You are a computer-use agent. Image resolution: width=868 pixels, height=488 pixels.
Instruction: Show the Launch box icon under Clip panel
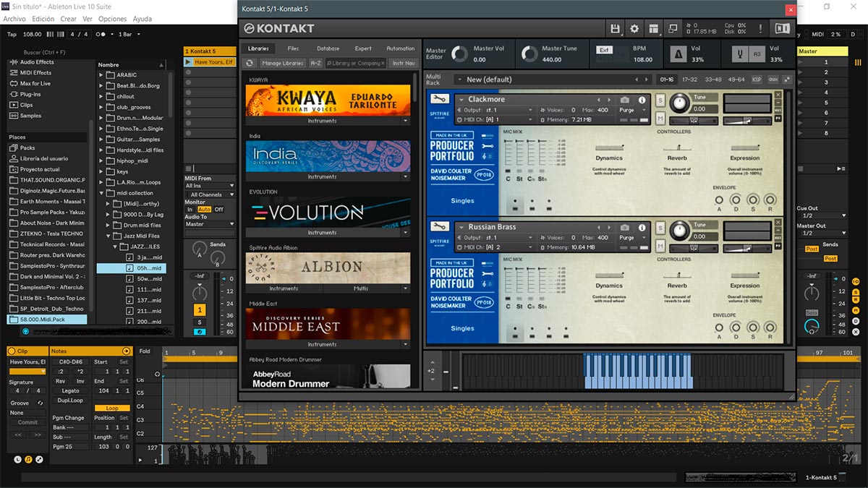17,459
